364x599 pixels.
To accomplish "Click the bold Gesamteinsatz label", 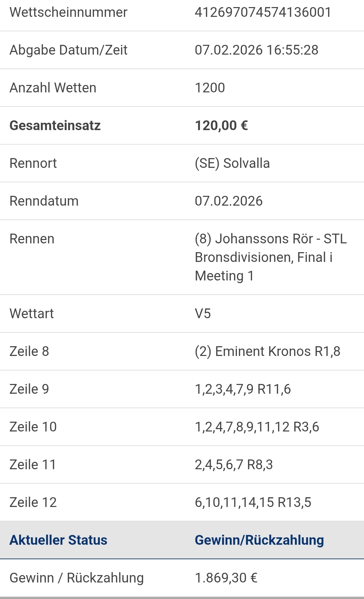I will (55, 126).
